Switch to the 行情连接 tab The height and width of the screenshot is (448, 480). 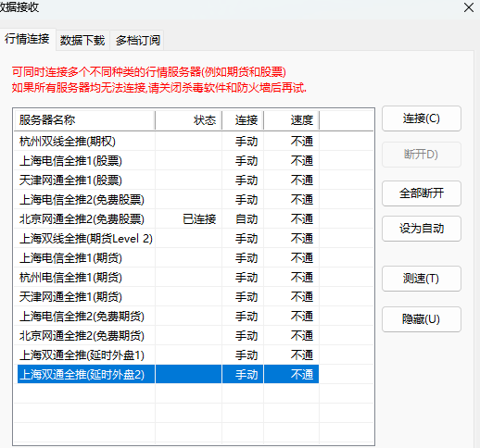point(27,39)
